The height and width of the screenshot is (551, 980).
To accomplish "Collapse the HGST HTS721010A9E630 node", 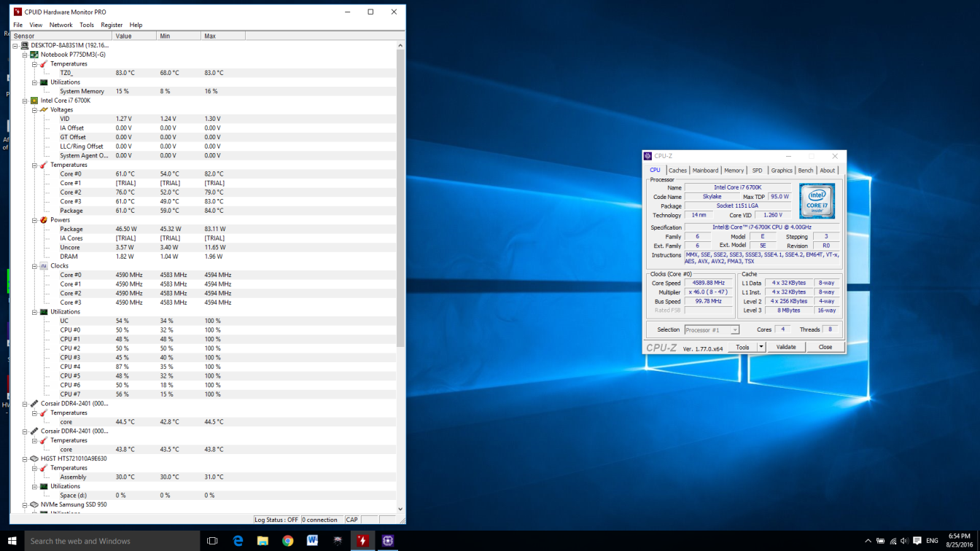I will tap(25, 459).
